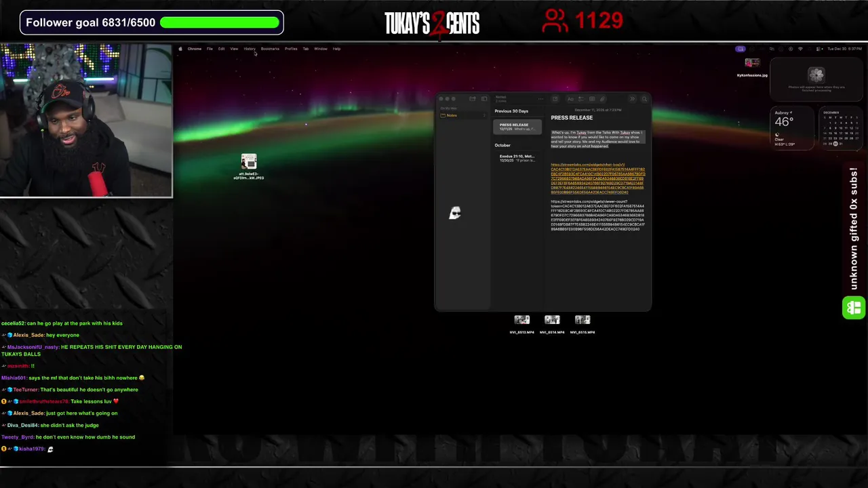Expand the Notes toolbar overflow chevrons

coord(632,99)
